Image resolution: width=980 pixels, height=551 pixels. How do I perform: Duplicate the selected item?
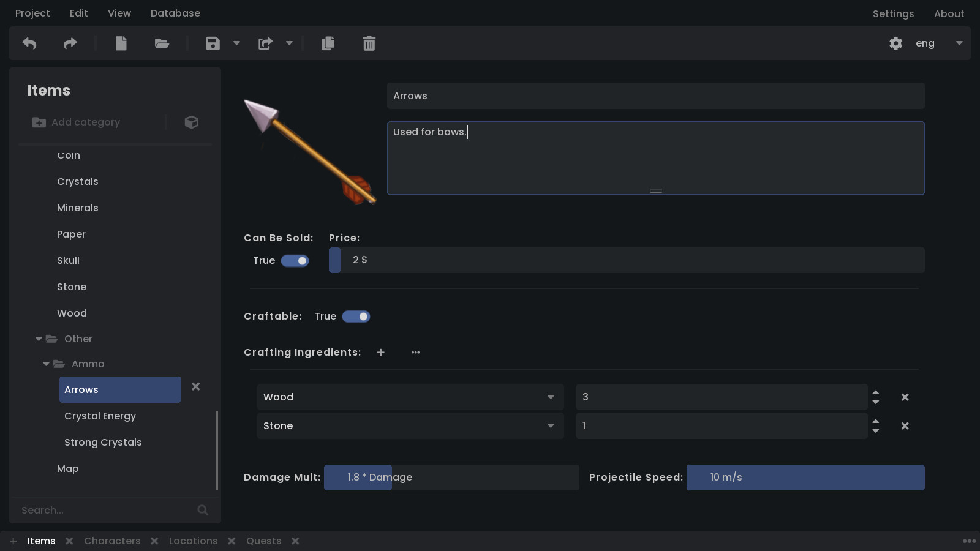pyautogui.click(x=328, y=43)
